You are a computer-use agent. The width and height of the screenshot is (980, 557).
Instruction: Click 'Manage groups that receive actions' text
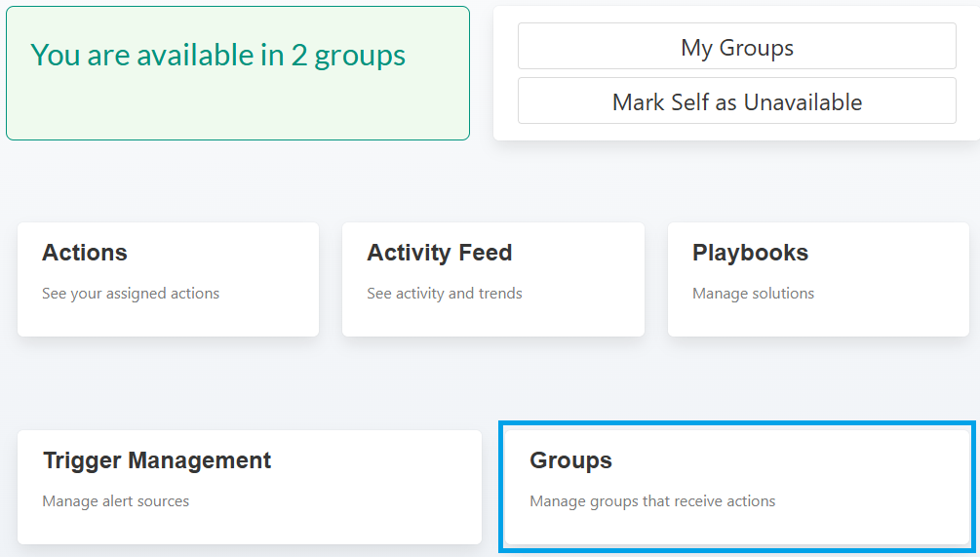[652, 501]
